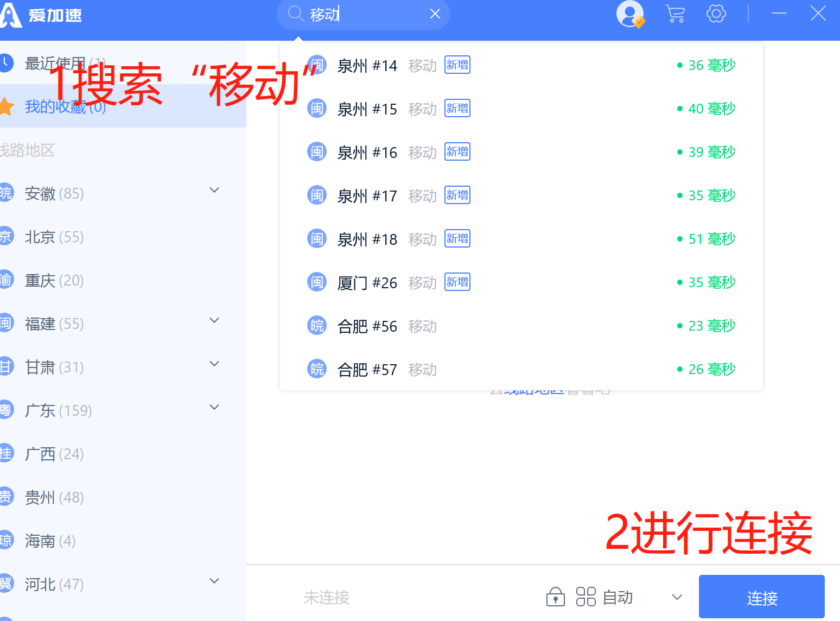The height and width of the screenshot is (621, 840).
Task: Select the 甘肃 (31) region
Action: pos(123,367)
